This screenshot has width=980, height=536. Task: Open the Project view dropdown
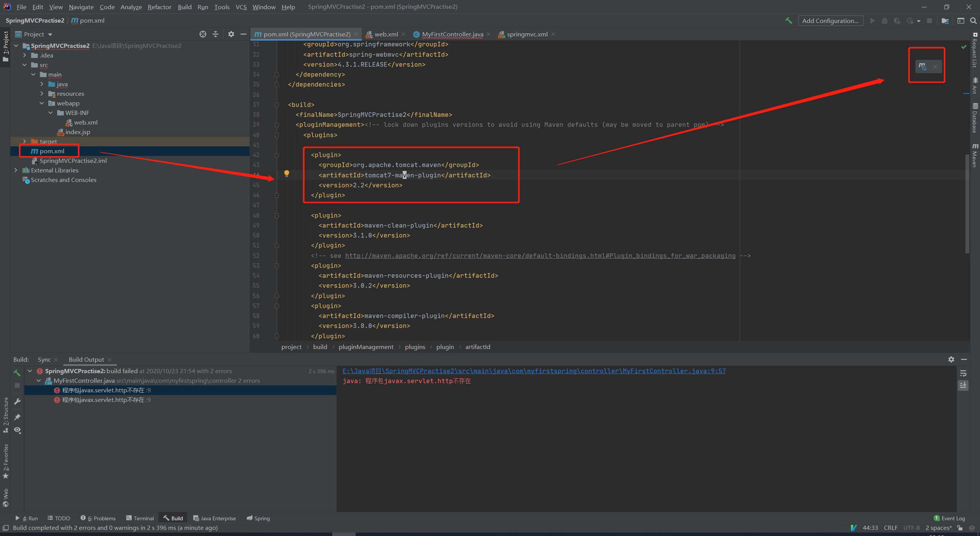(x=50, y=34)
